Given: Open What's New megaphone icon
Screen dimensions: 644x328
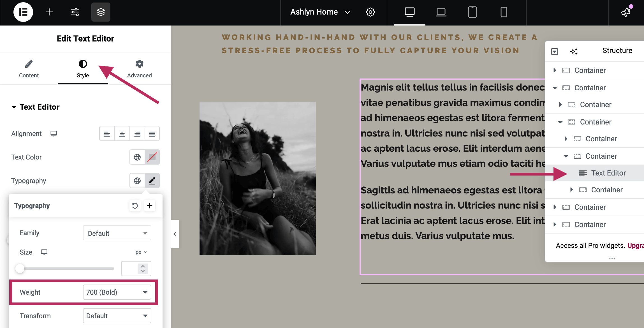Looking at the screenshot, I should [x=626, y=12].
